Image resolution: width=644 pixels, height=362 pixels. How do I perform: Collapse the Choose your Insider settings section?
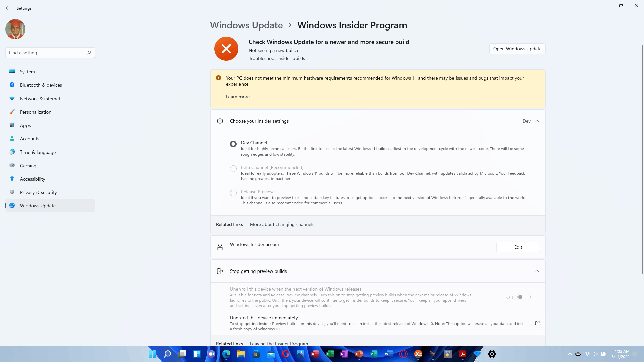click(537, 121)
